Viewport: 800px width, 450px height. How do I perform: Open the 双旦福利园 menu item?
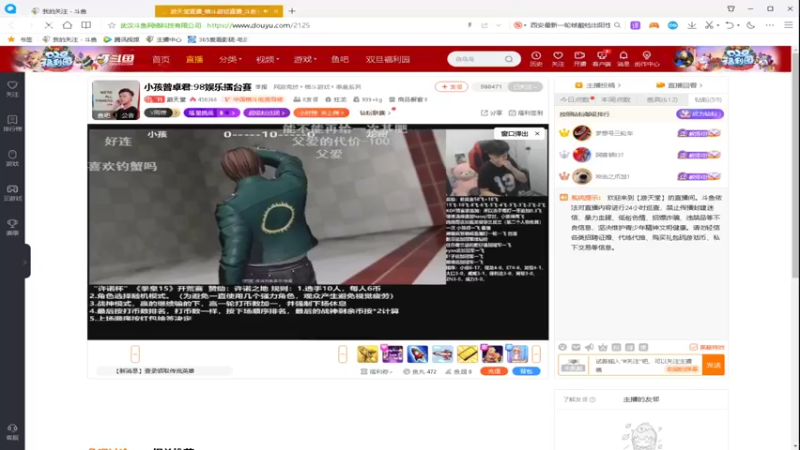point(388,60)
